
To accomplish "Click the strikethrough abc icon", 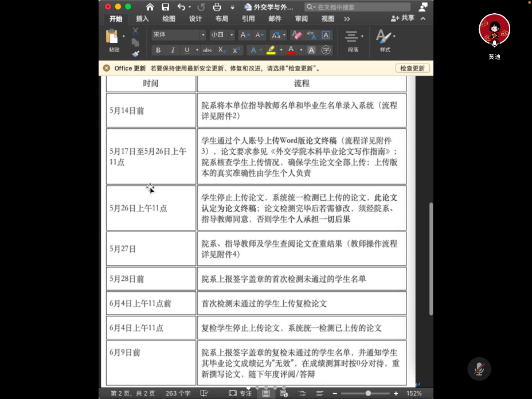I will [208, 50].
